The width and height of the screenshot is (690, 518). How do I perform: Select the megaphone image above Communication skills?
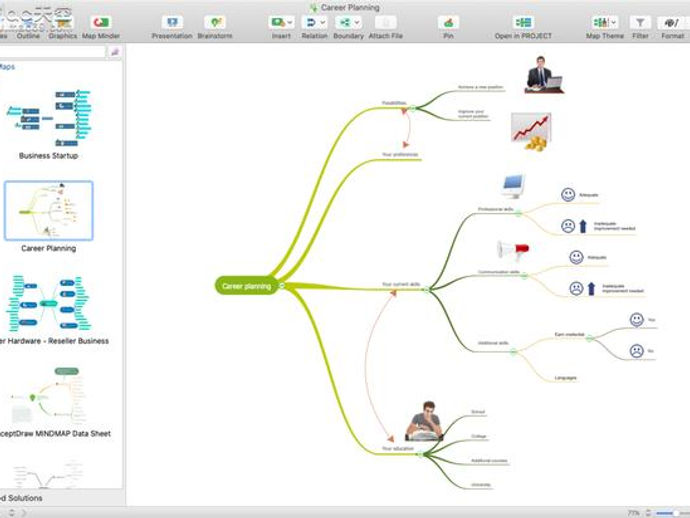[513, 250]
